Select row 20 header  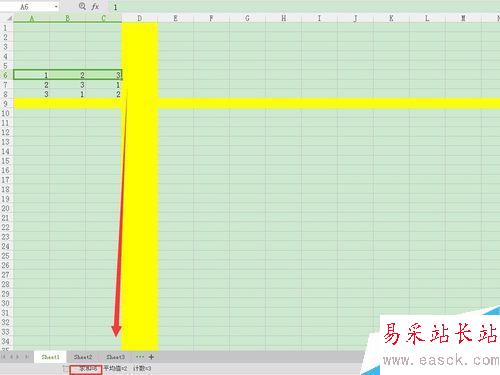(6, 208)
